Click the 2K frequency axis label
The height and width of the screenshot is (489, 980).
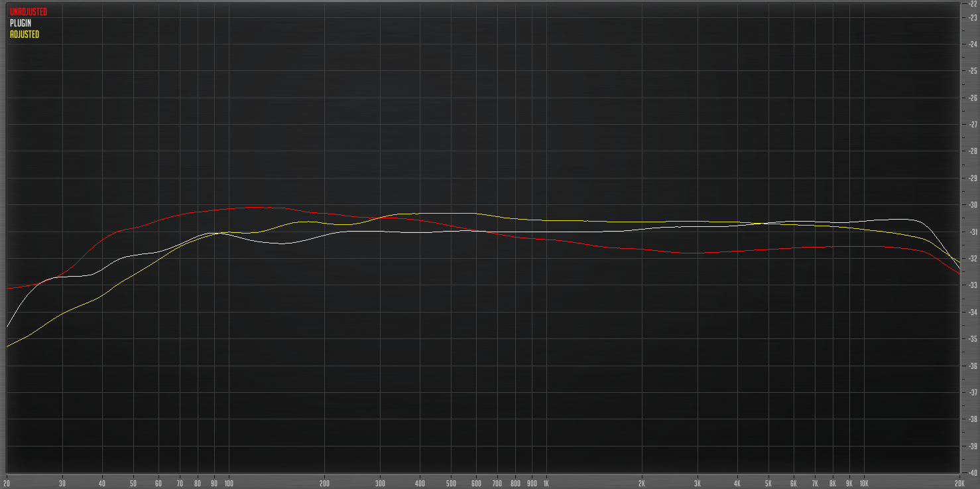click(641, 483)
